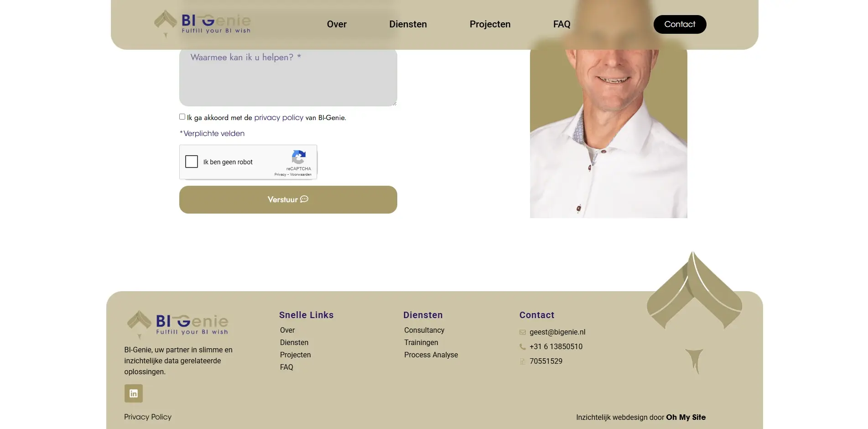This screenshot has width=868, height=429.
Task: Click the document icon beside 70551529
Action: point(523,361)
